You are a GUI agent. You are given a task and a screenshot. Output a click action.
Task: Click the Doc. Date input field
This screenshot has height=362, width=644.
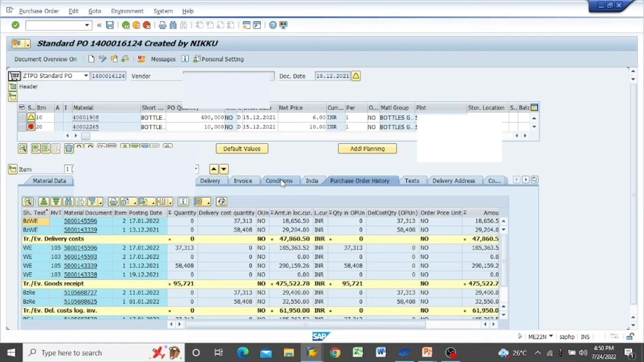coord(333,76)
